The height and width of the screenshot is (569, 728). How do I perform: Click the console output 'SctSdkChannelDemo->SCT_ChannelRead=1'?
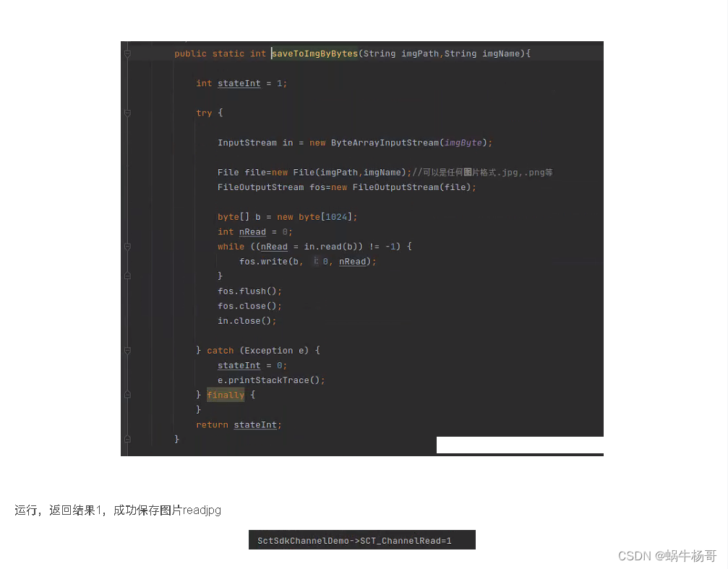[x=354, y=541]
